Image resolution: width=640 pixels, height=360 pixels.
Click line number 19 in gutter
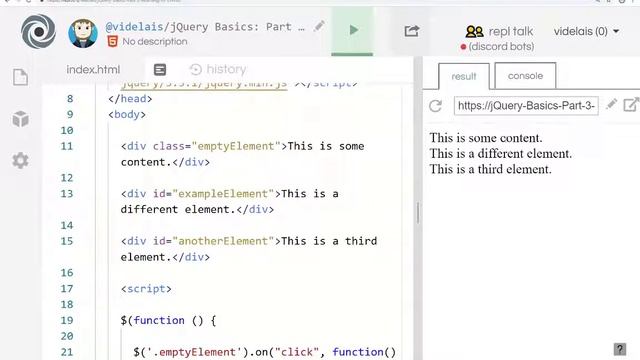tap(67, 320)
